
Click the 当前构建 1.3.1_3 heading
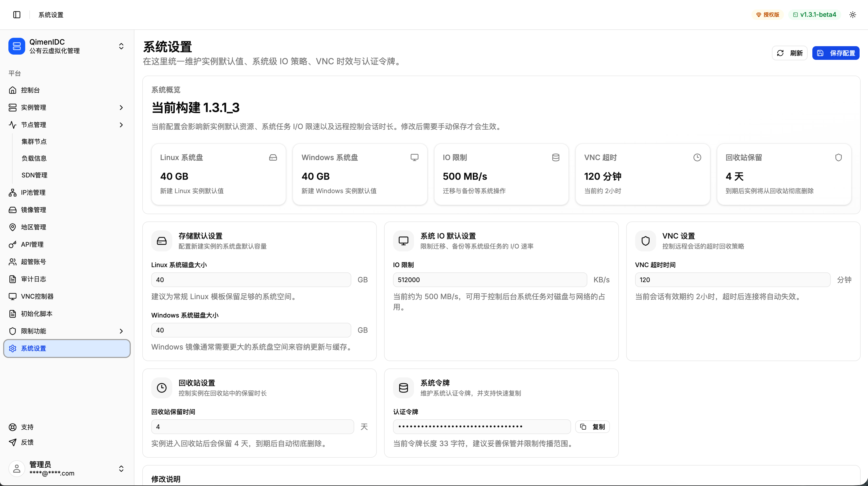point(195,107)
